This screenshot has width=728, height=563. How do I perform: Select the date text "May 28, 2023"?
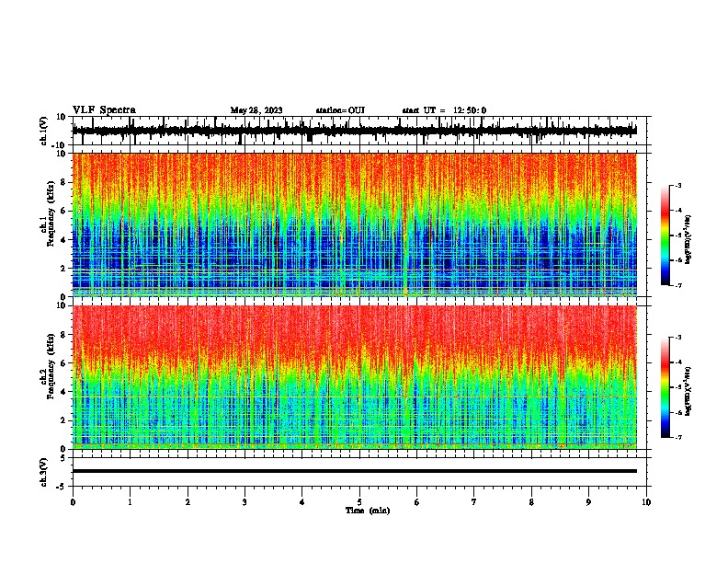256,110
